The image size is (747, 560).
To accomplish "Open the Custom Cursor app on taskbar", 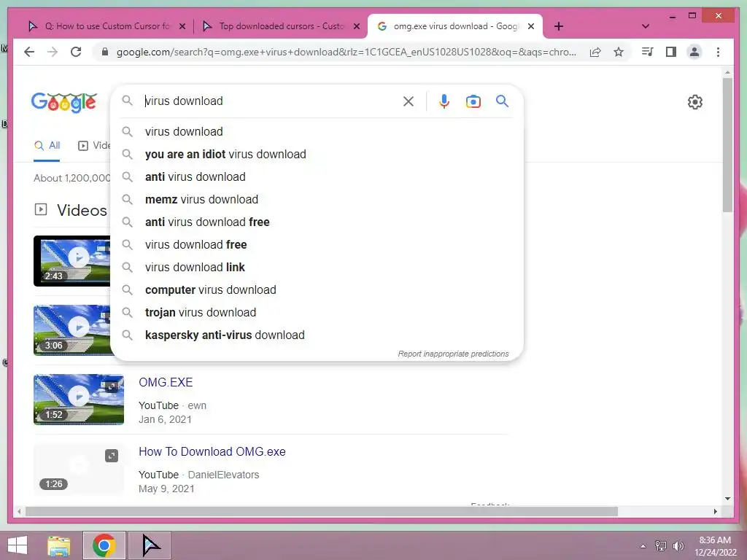I will tap(150, 545).
